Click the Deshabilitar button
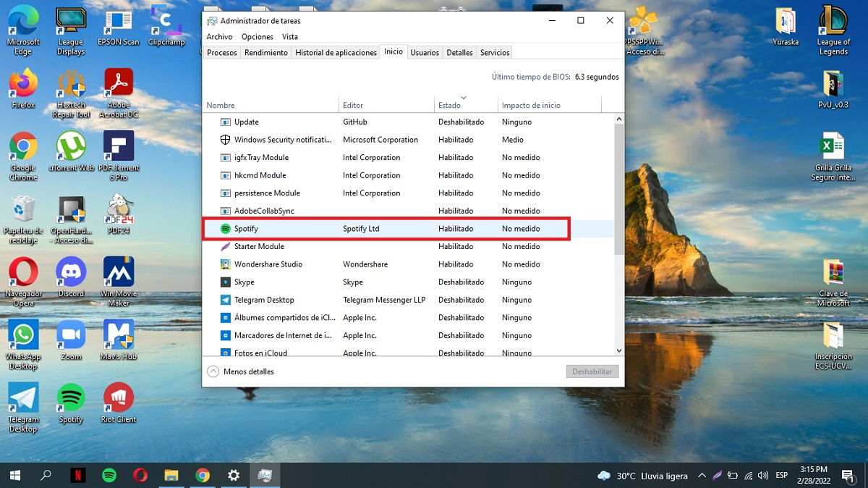The height and width of the screenshot is (488, 868). point(592,371)
